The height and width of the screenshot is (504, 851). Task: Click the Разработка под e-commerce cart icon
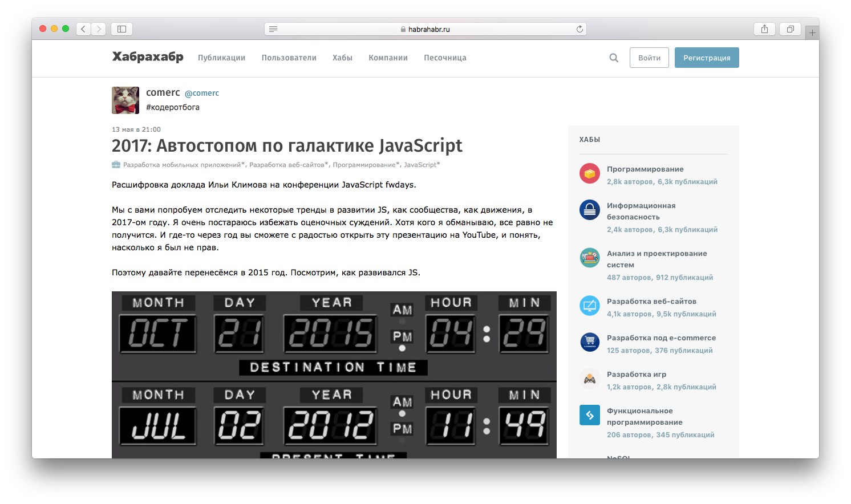coord(590,342)
